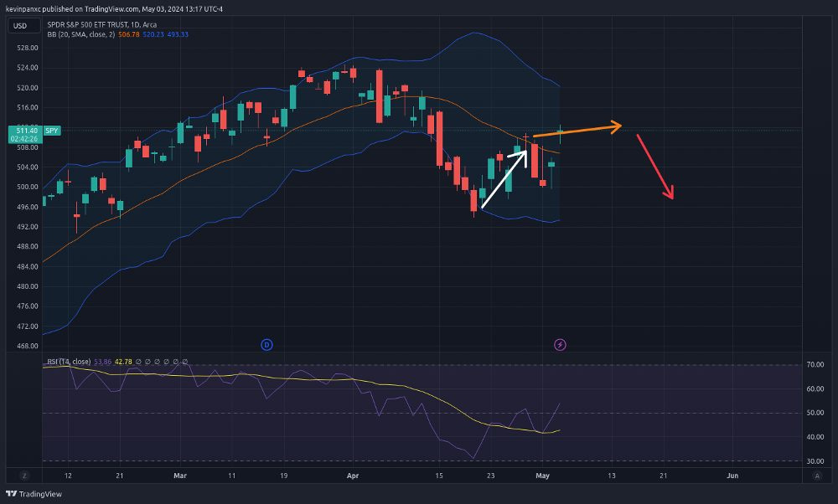Click the 13 date label on time axis

coord(612,476)
